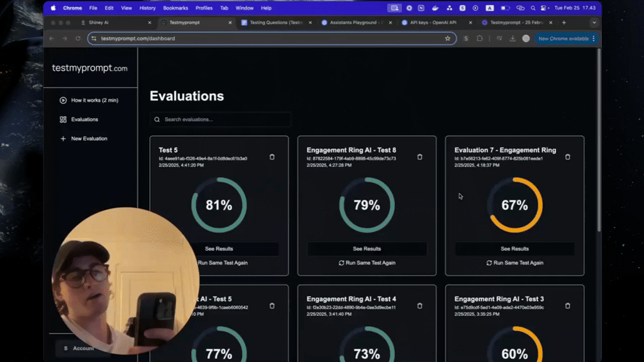
Task: Click the Evaluations page heading
Action: tap(187, 96)
